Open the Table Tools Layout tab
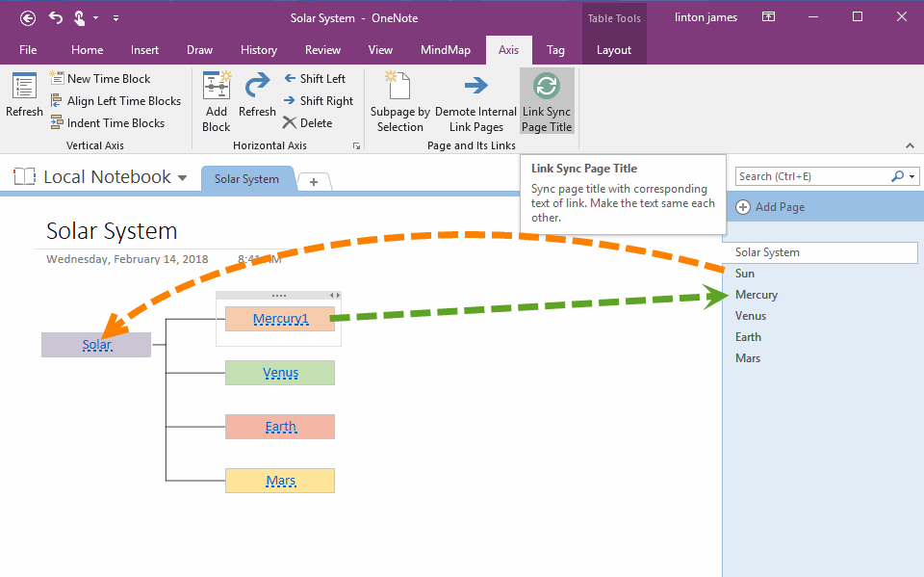 (x=613, y=50)
